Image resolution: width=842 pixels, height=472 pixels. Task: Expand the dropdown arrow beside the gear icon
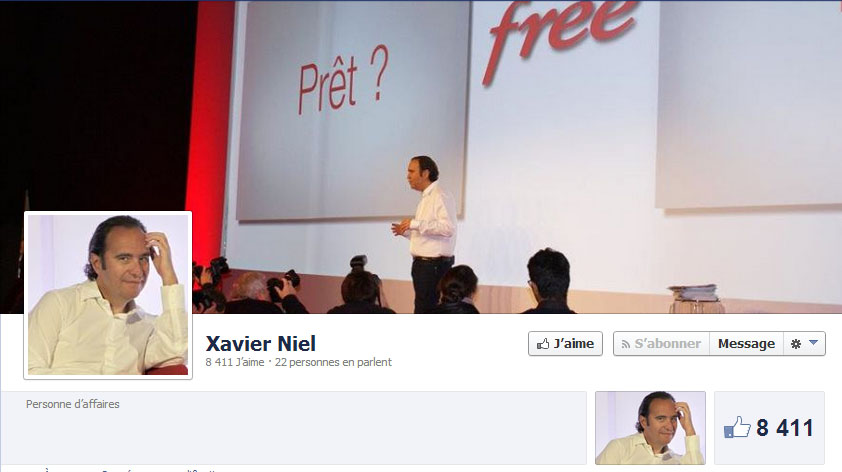point(814,343)
